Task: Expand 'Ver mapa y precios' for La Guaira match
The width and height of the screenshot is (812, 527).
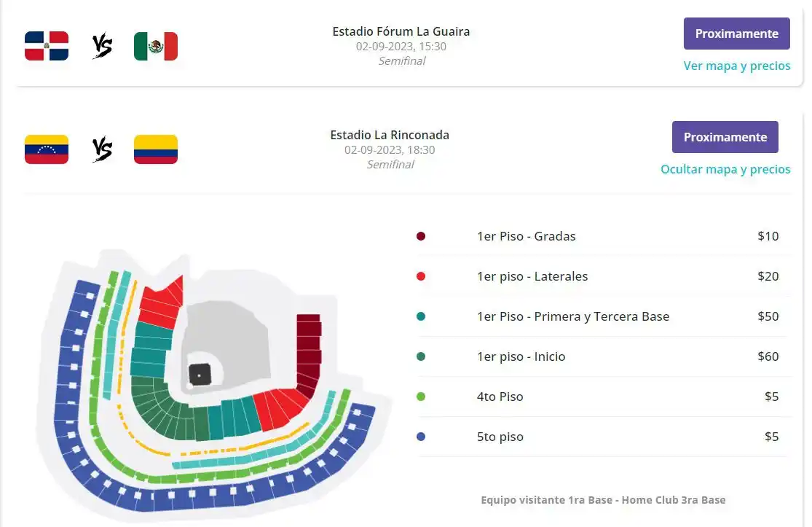Action: coord(737,66)
